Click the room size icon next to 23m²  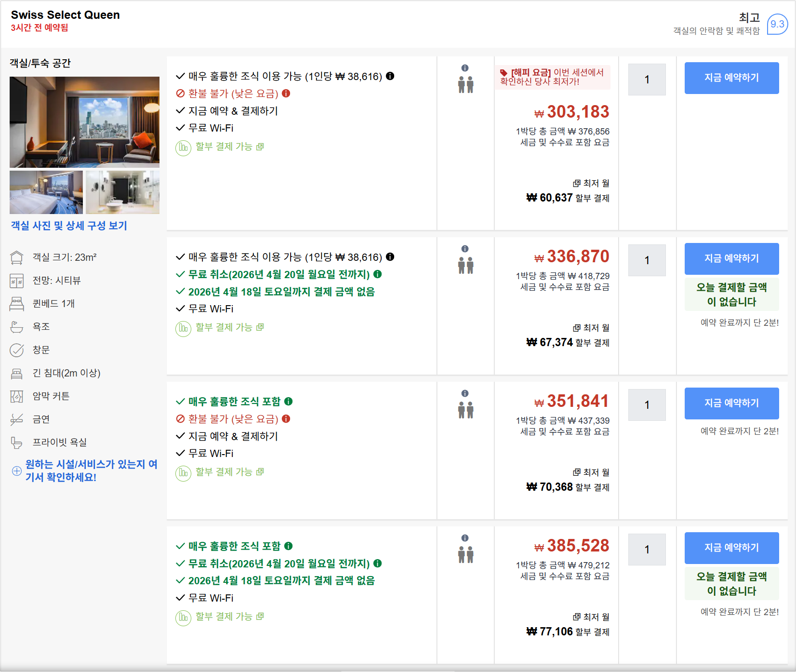point(17,257)
